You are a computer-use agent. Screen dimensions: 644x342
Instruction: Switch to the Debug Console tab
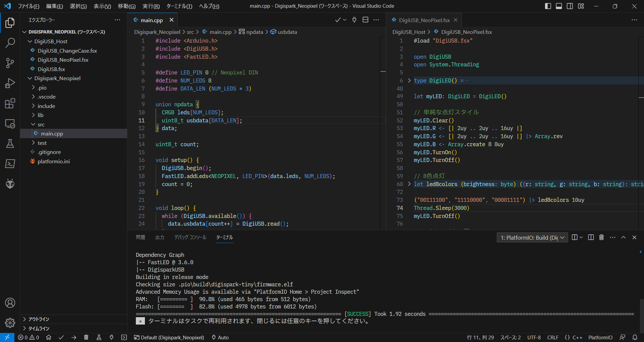[x=190, y=237]
